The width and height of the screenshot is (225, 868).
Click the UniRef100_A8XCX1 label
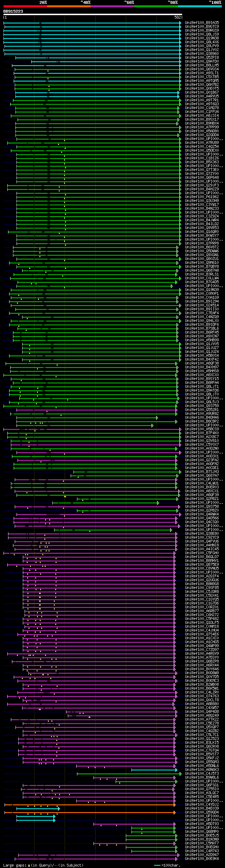click(202, 491)
